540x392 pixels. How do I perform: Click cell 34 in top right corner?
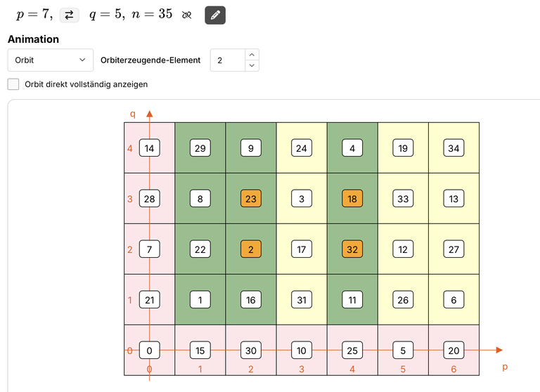pos(454,148)
